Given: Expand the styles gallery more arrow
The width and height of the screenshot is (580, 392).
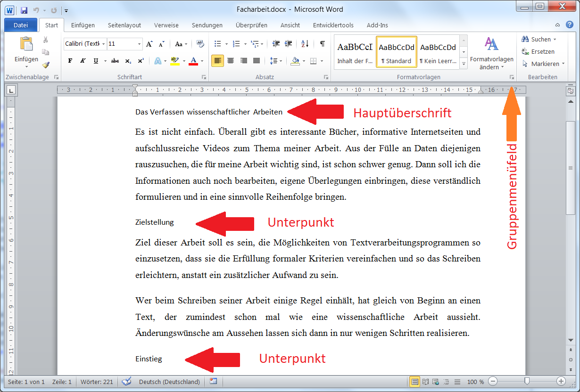Looking at the screenshot, I should click(464, 63).
